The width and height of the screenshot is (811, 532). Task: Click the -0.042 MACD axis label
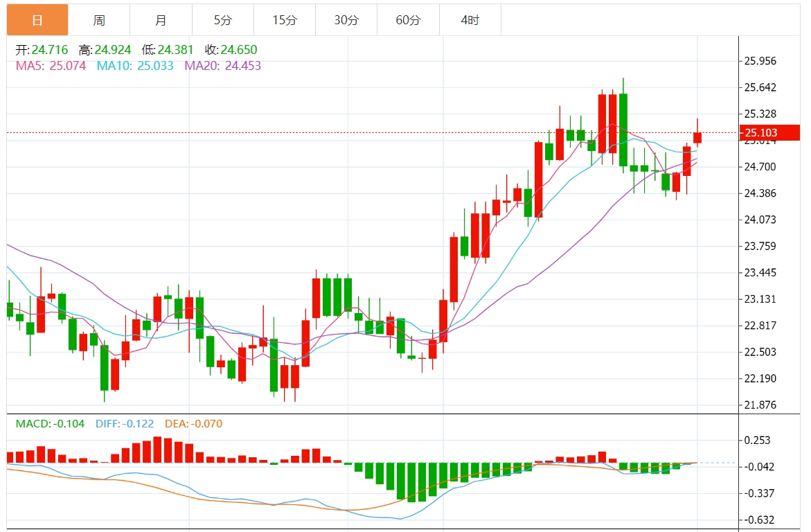point(758,467)
